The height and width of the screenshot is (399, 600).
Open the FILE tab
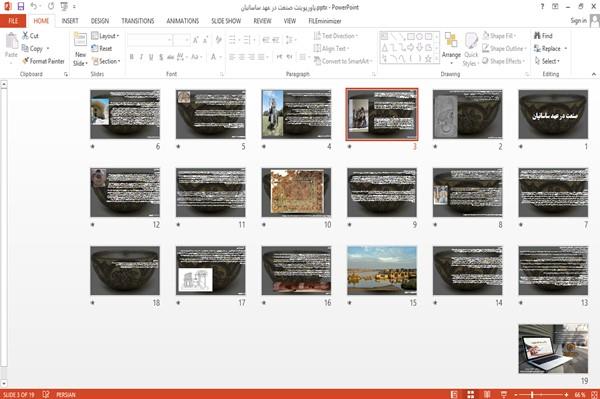tap(13, 21)
